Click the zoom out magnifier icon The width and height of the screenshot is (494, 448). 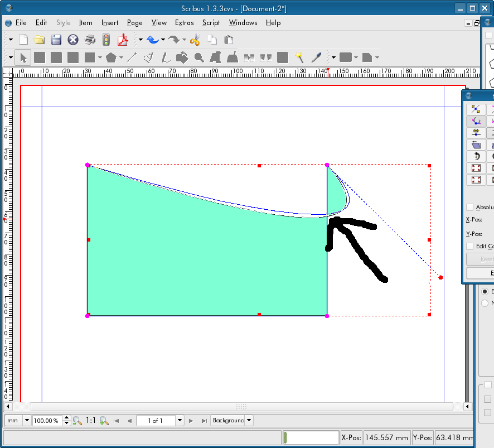78,421
